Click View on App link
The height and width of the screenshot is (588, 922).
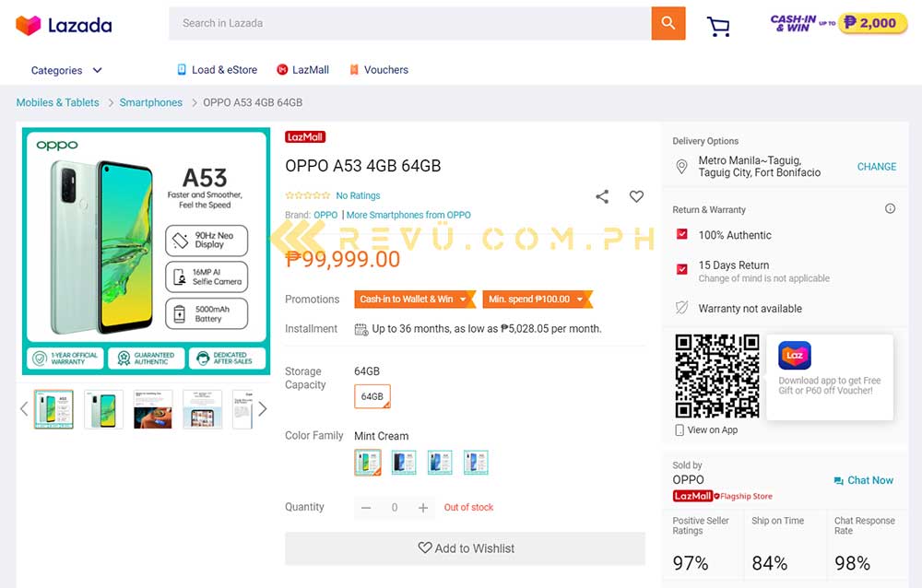[x=713, y=429]
